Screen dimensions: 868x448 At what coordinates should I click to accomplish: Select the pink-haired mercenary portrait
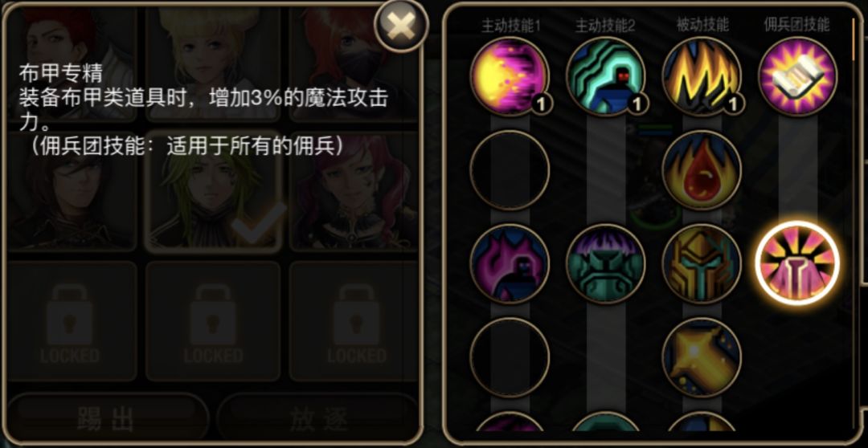[354, 193]
